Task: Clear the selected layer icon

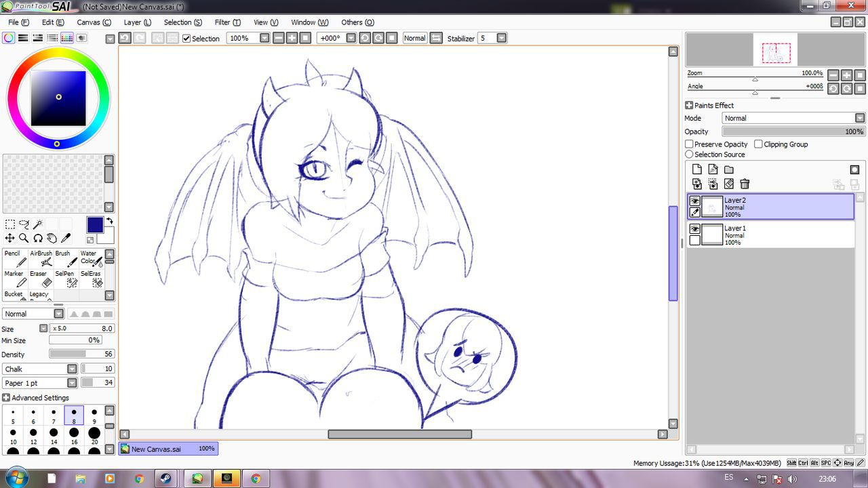Action: pos(729,184)
